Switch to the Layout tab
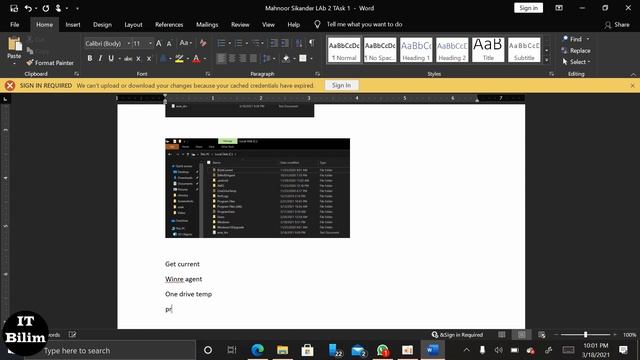The width and height of the screenshot is (640, 360). 133,24
